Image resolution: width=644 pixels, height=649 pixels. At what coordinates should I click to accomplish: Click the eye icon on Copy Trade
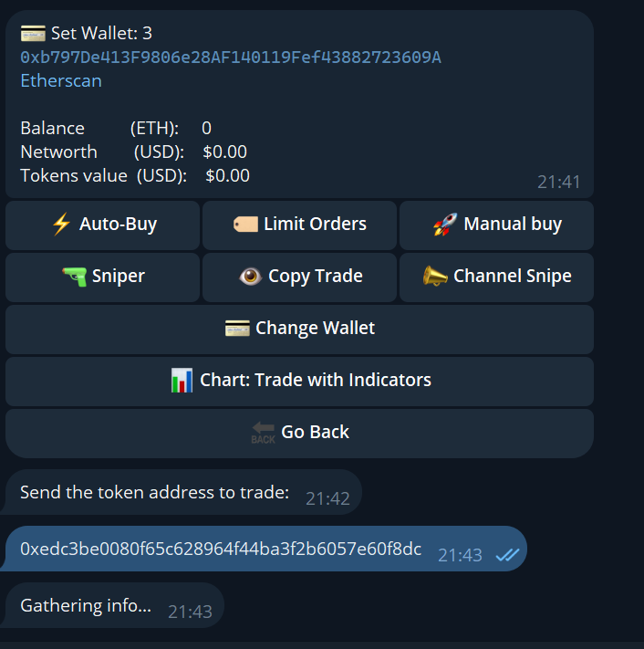point(250,277)
